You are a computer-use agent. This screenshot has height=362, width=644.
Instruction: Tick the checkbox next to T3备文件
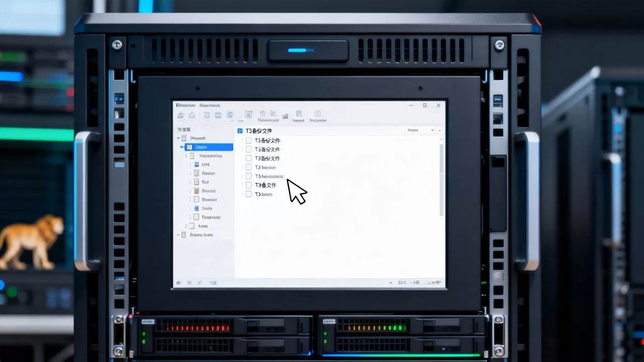[x=249, y=185]
